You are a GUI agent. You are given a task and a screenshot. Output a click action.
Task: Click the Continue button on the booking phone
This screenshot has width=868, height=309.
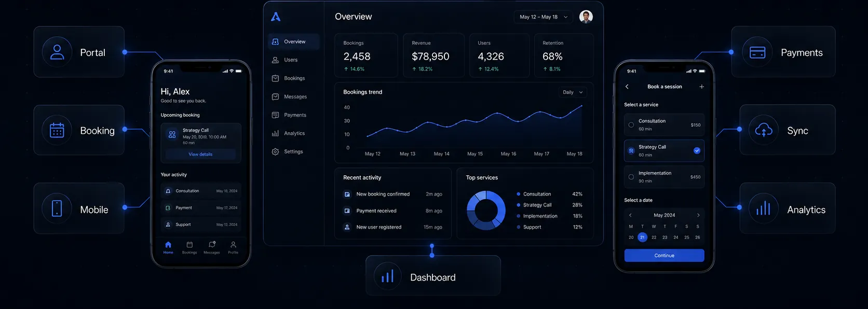pyautogui.click(x=664, y=256)
